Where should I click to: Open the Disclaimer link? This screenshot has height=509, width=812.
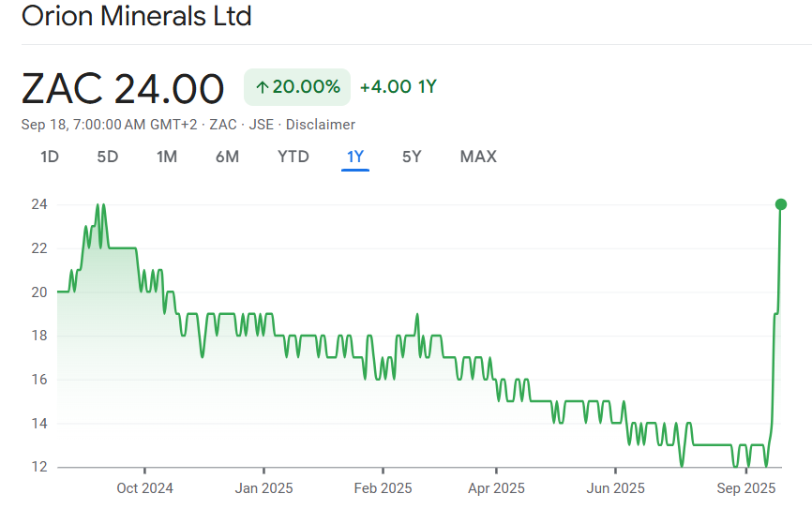click(321, 125)
